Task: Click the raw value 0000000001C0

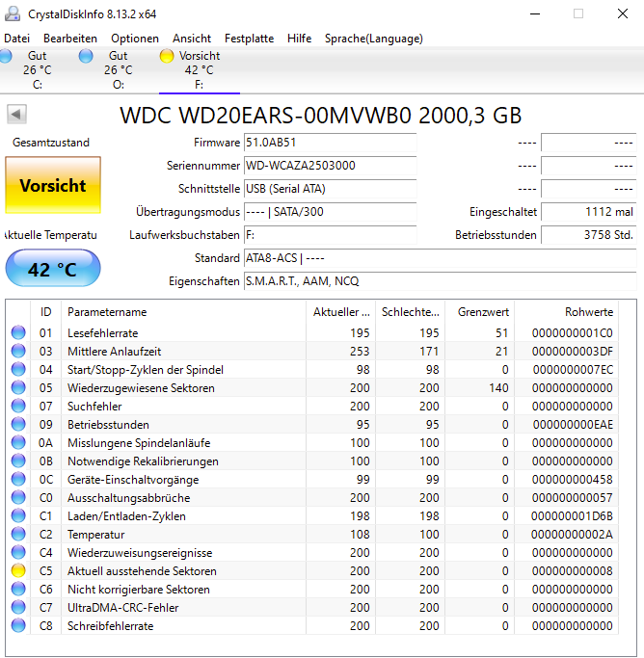Action: 573,333
